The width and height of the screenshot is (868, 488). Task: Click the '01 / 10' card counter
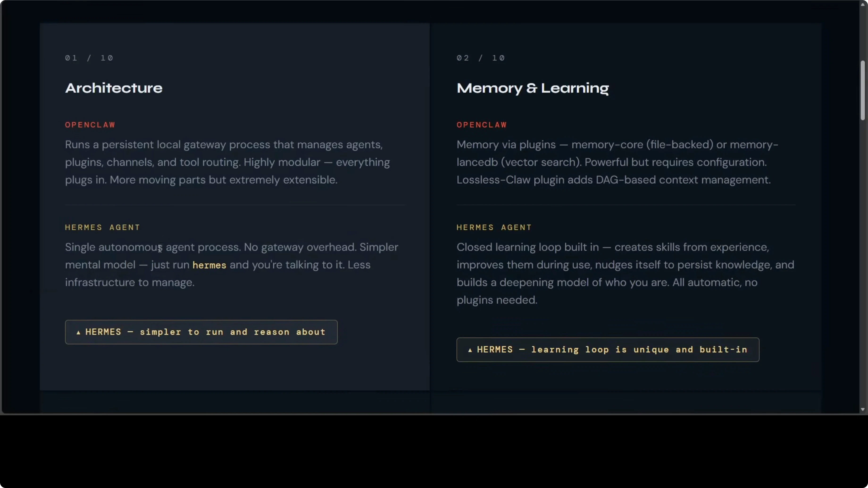pyautogui.click(x=89, y=58)
